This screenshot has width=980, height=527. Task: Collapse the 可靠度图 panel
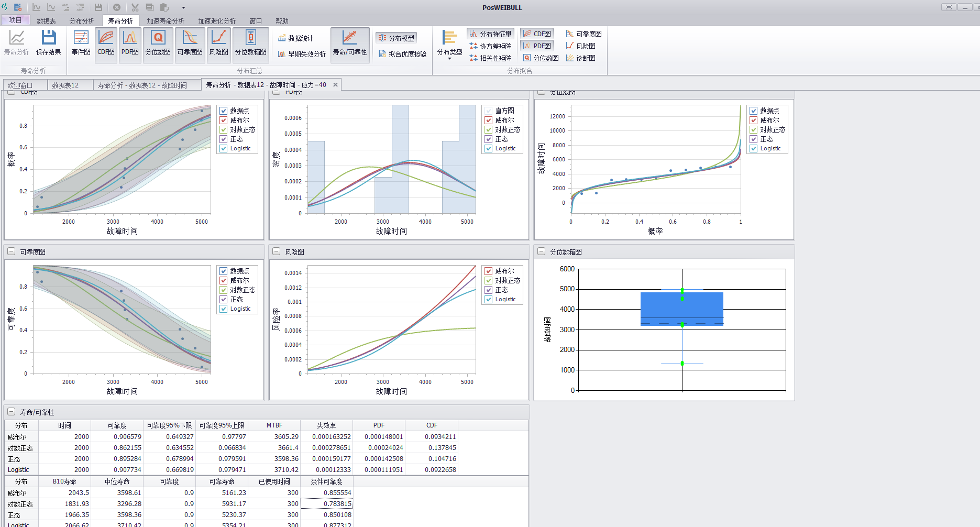[11, 251]
